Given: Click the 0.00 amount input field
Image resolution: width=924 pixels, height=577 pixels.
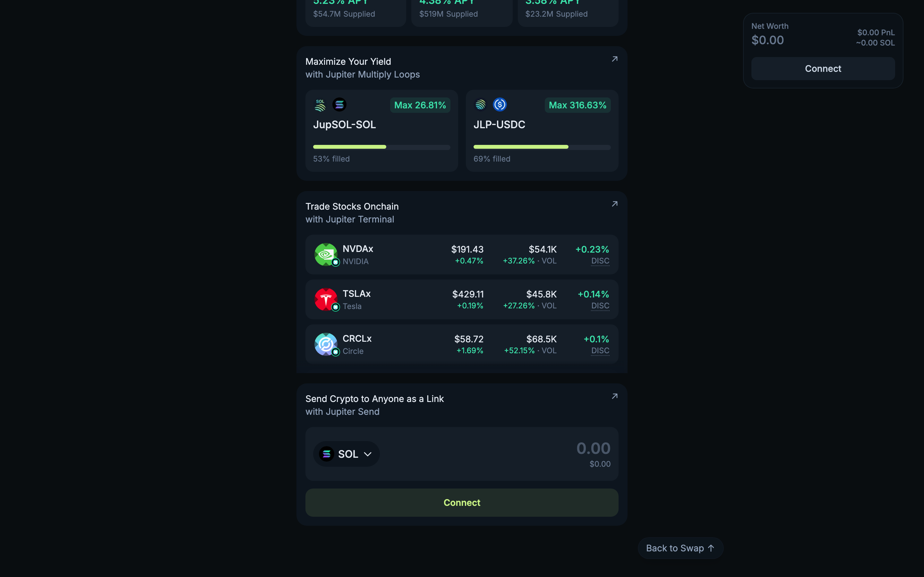Looking at the screenshot, I should (x=593, y=448).
